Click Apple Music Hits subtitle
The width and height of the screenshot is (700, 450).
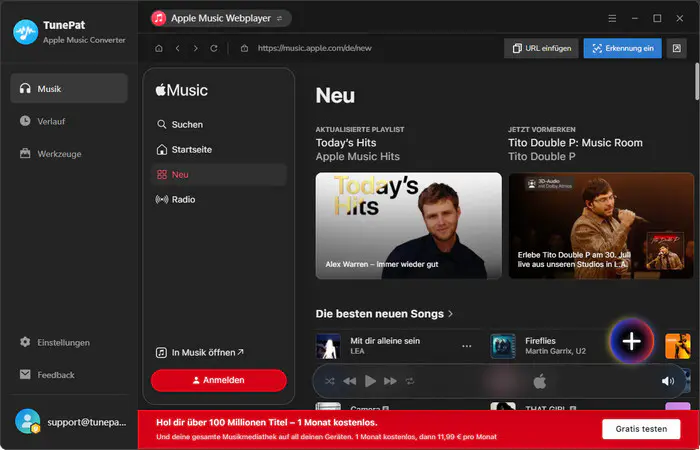coord(358,157)
